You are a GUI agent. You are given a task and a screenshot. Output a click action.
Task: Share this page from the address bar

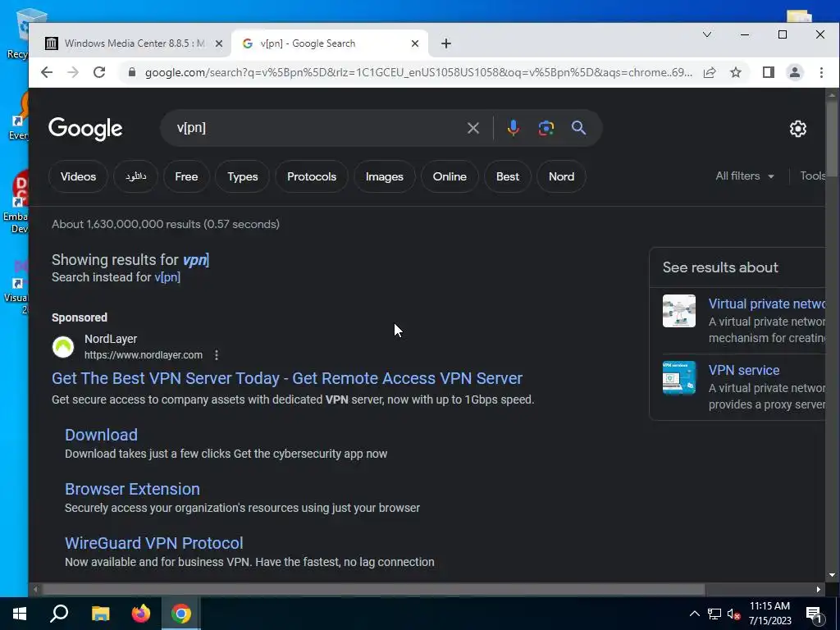pos(710,72)
